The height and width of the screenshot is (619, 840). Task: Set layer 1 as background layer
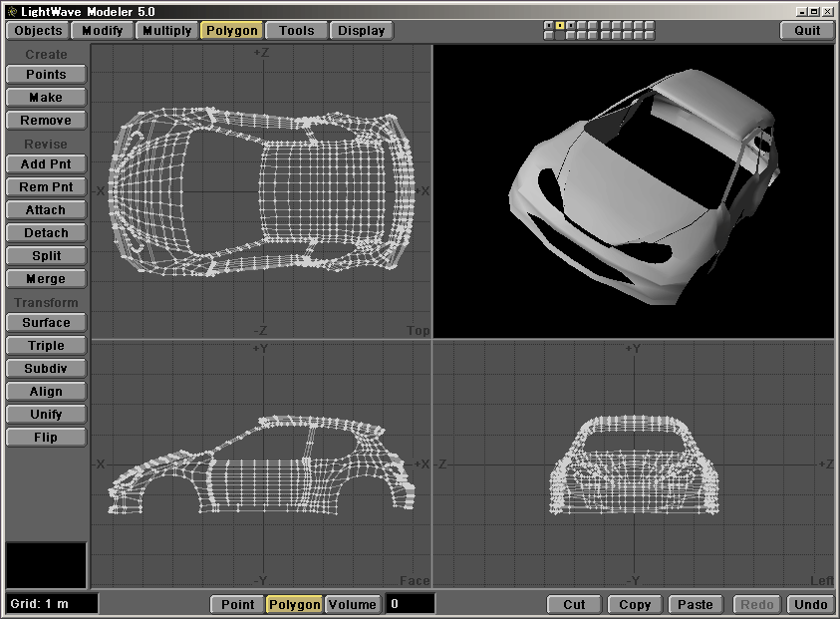pyautogui.click(x=549, y=35)
